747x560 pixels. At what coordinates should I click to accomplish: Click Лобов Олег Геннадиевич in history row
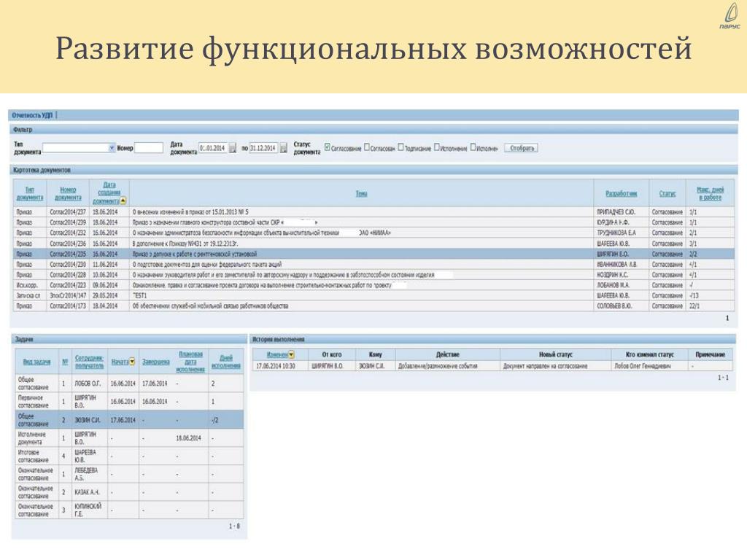point(643,366)
